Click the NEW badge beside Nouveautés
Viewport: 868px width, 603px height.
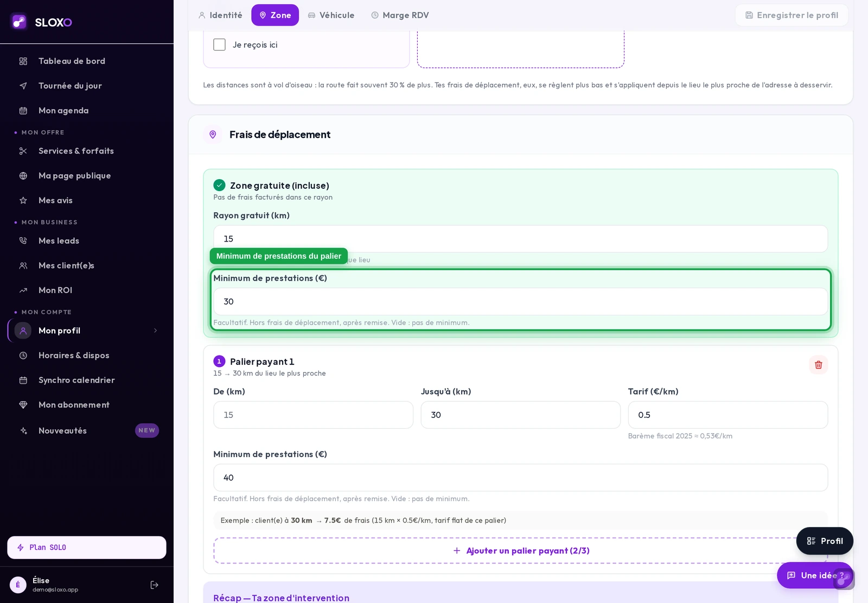[147, 430]
